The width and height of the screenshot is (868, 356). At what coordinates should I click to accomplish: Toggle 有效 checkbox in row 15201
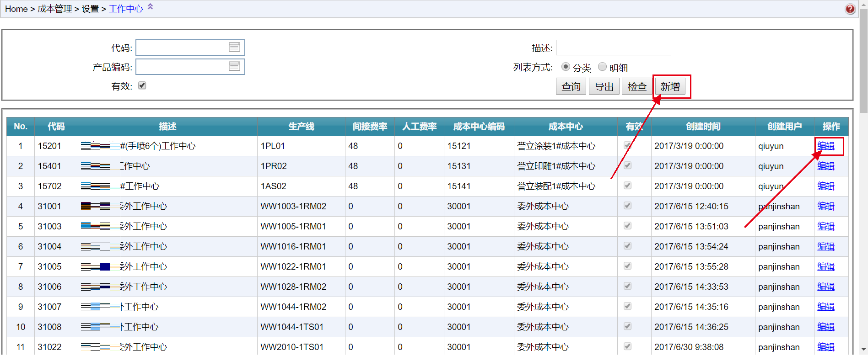click(628, 145)
